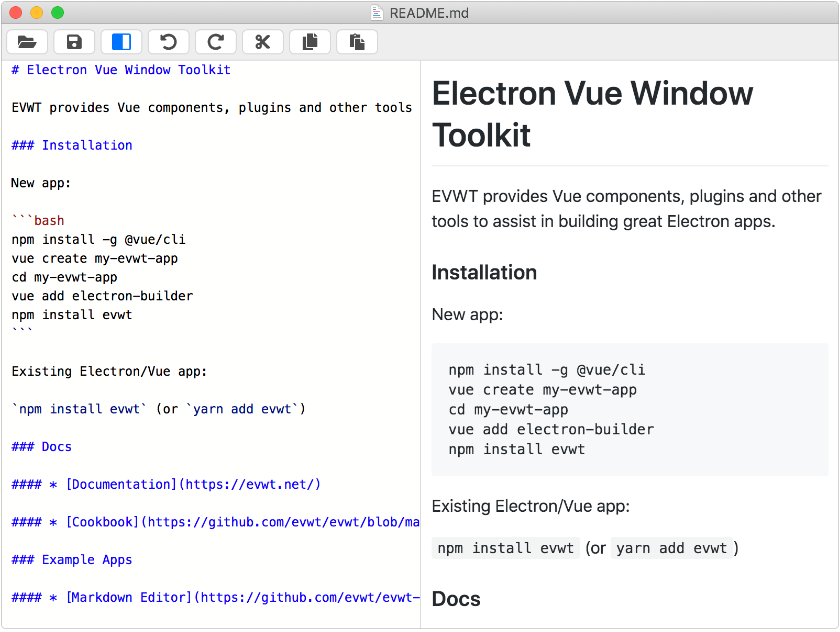The image size is (840, 632).
Task: Click the 'Docs' heading in preview
Action: 456,598
